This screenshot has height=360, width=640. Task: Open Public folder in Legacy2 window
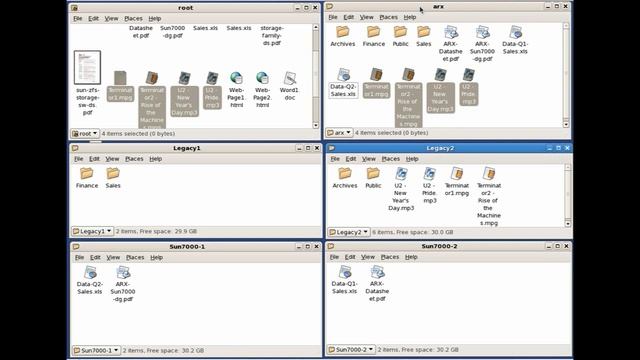[373, 173]
